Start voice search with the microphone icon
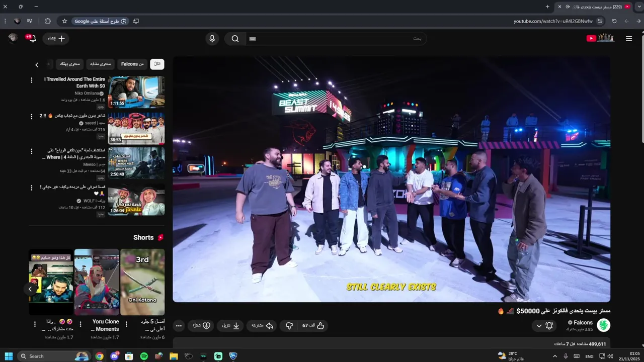Image resolution: width=644 pixels, height=362 pixels. click(x=212, y=39)
